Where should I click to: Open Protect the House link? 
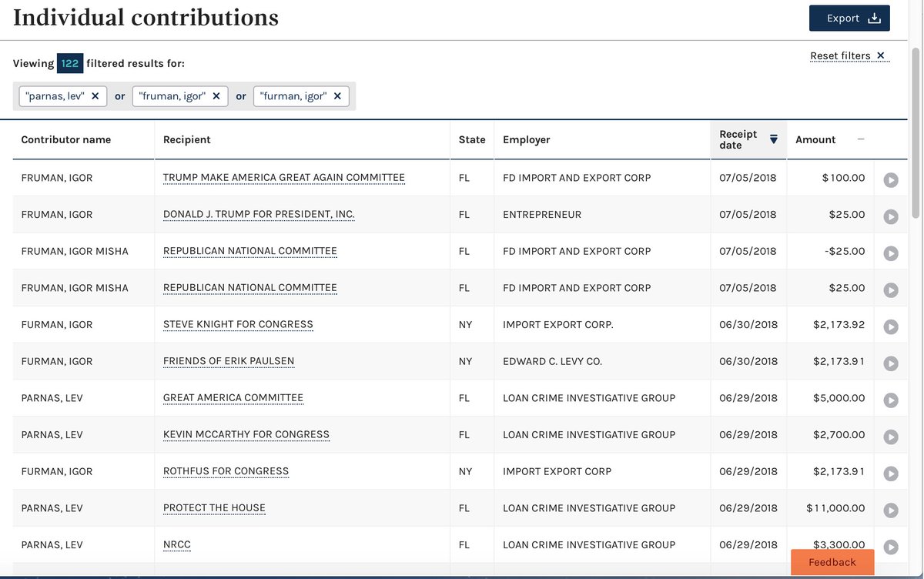[x=214, y=508]
